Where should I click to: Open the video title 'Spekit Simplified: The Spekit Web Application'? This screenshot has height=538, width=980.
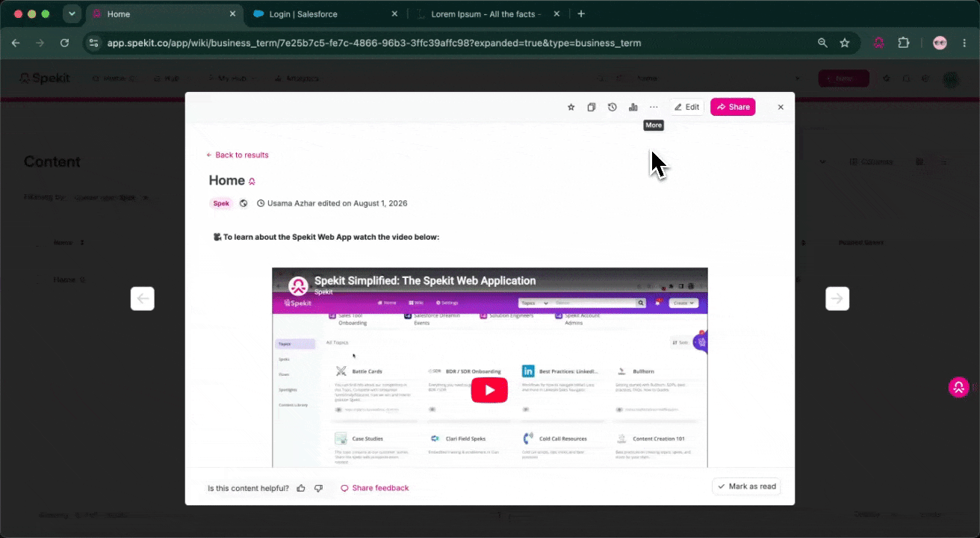click(x=425, y=281)
